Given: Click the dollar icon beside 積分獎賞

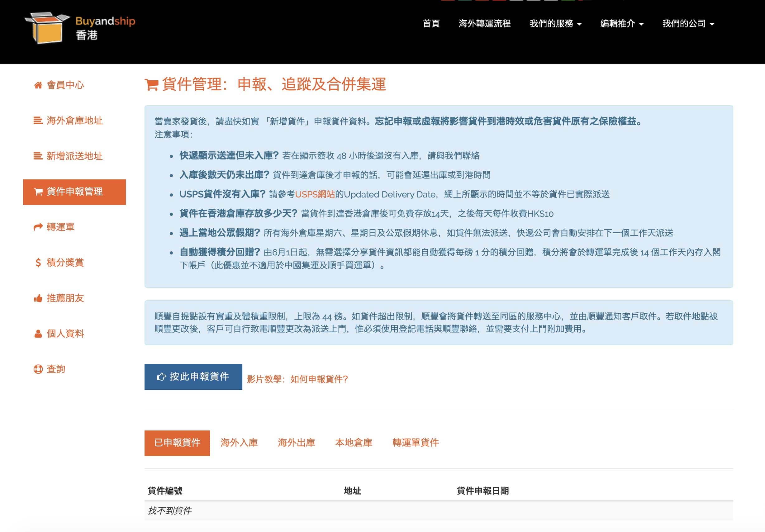Looking at the screenshot, I should coord(38,263).
